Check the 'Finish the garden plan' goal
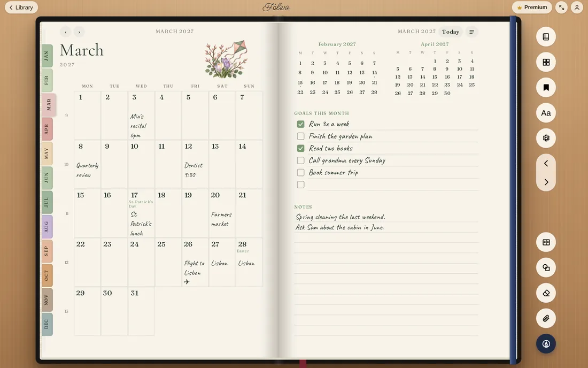This screenshot has height=368, width=588. point(300,136)
